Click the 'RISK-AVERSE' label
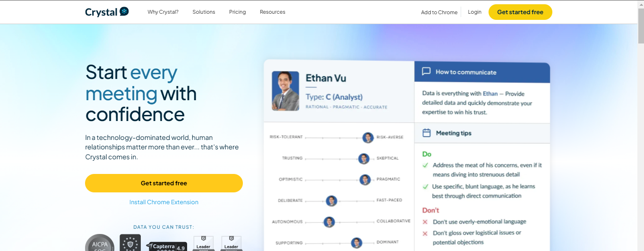Image resolution: width=644 pixels, height=251 pixels. tap(390, 138)
